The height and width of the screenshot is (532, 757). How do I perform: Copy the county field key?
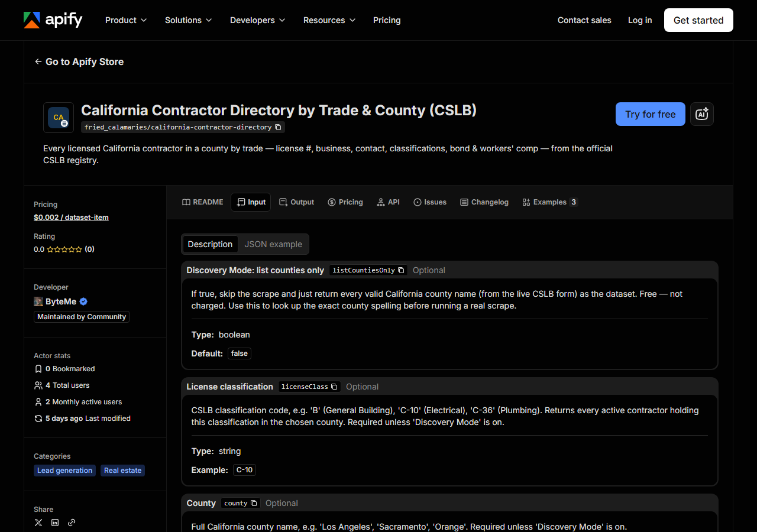(254, 503)
